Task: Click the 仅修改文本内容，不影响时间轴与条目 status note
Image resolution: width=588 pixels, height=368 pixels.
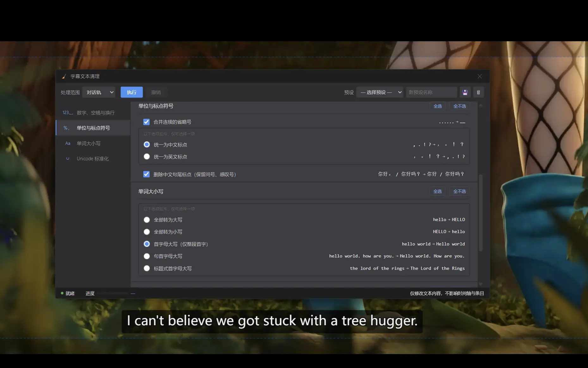Action: pos(447,294)
